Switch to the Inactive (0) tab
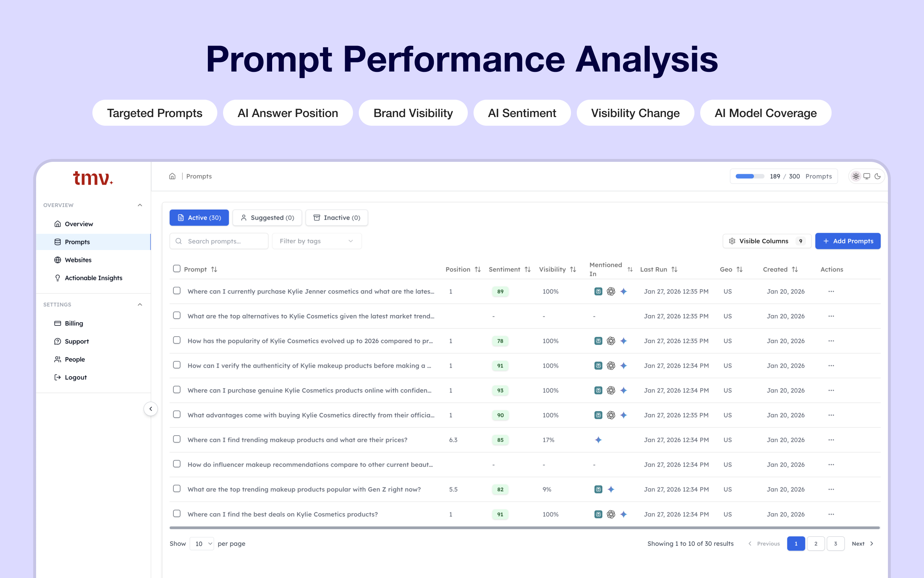Screen dimensions: 924x578 point(336,217)
